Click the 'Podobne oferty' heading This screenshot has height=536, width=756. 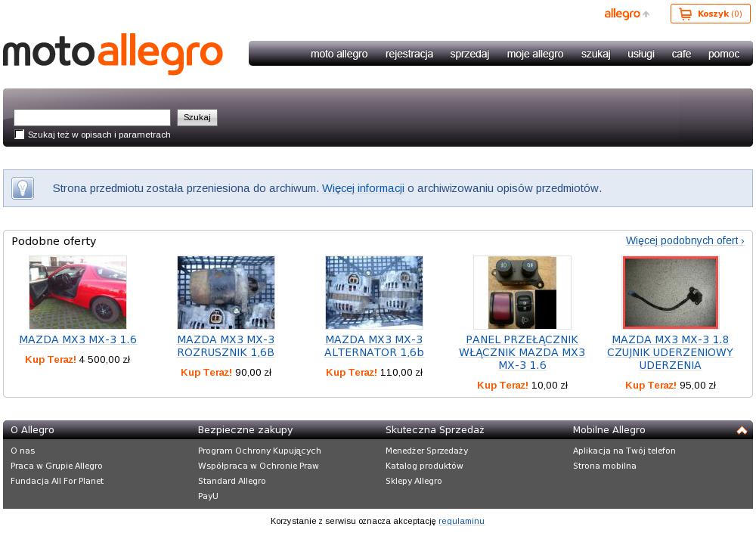click(54, 241)
